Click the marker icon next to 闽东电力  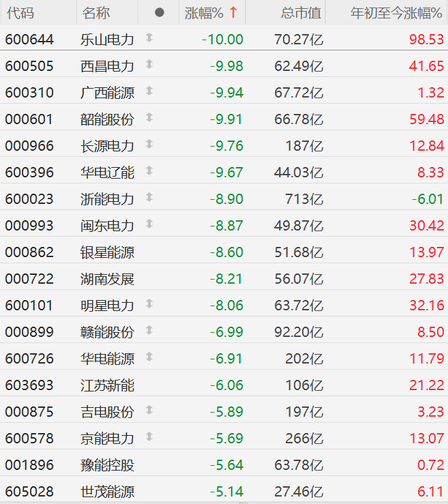tap(149, 224)
